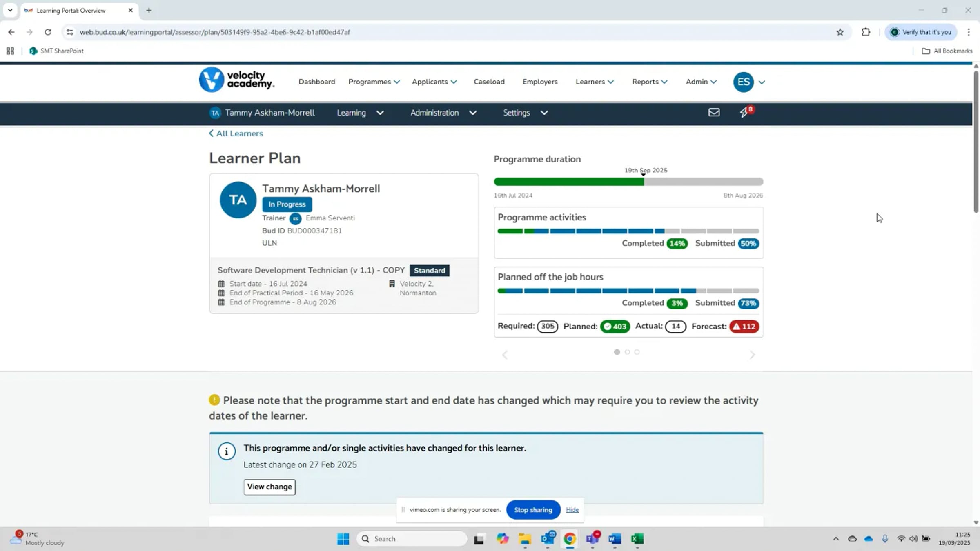
Task: Click the Velocity Academy logo
Action: (x=236, y=80)
